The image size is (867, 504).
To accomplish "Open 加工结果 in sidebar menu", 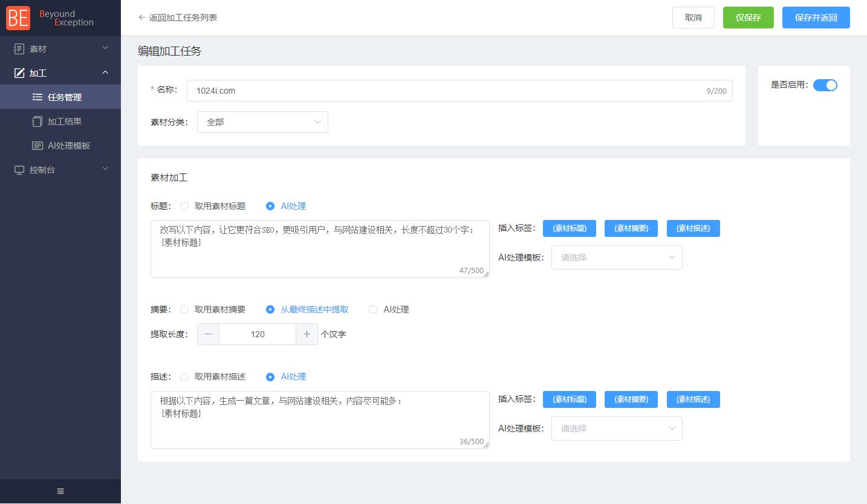I will 65,121.
